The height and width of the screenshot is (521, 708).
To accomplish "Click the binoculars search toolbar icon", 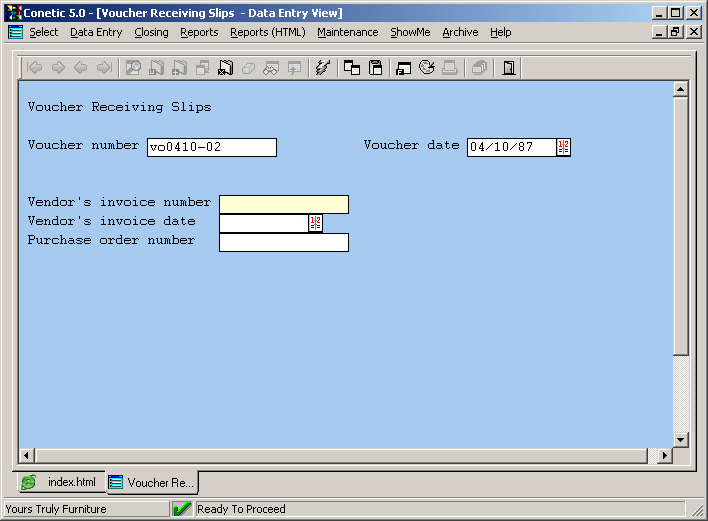I will tap(270, 68).
